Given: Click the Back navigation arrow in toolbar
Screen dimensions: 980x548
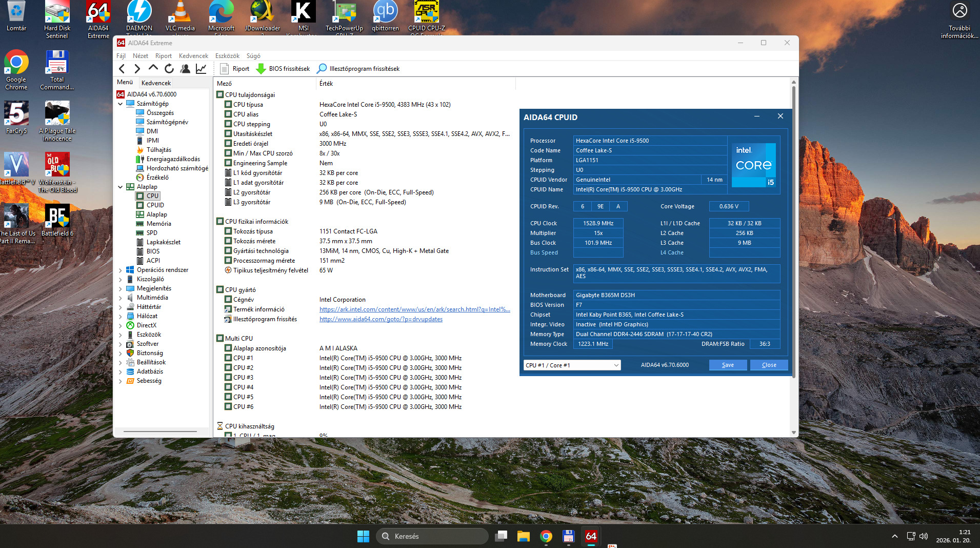Looking at the screenshot, I should [122, 69].
